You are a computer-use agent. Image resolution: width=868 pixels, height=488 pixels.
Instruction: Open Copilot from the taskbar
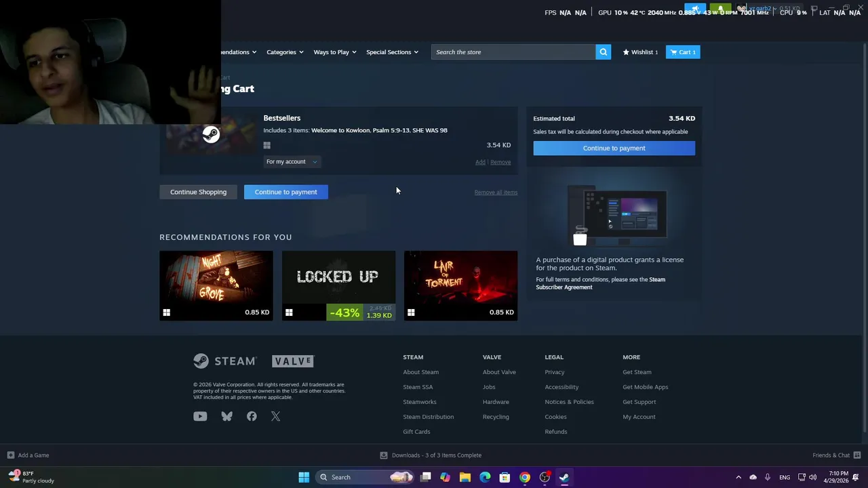445,477
